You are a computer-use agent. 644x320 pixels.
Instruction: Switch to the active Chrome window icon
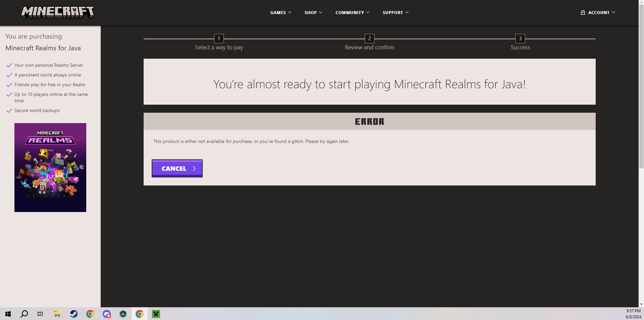(140, 314)
